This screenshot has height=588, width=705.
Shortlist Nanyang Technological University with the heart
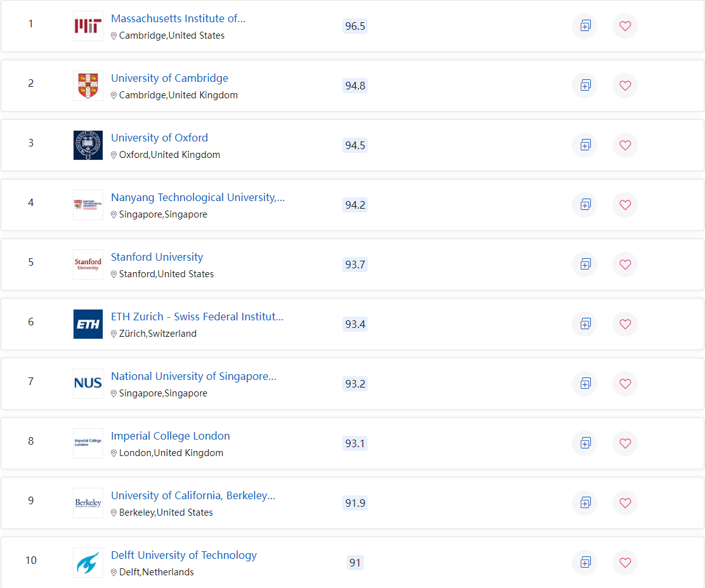pyautogui.click(x=625, y=205)
